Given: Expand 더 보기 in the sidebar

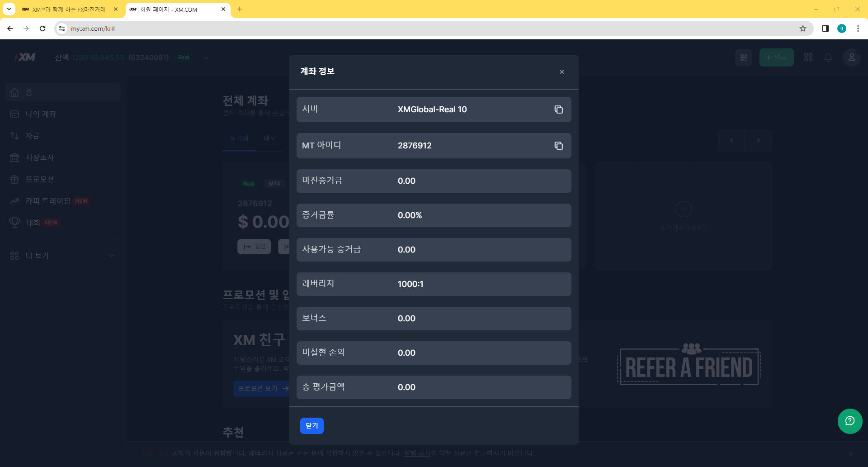Looking at the screenshot, I should click(x=37, y=256).
